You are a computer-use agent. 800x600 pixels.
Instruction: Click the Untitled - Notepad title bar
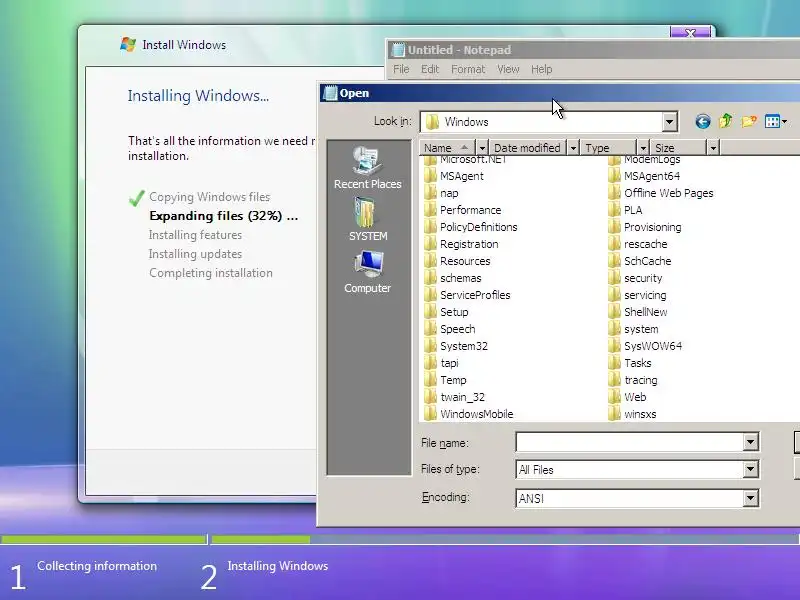pyautogui.click(x=593, y=50)
